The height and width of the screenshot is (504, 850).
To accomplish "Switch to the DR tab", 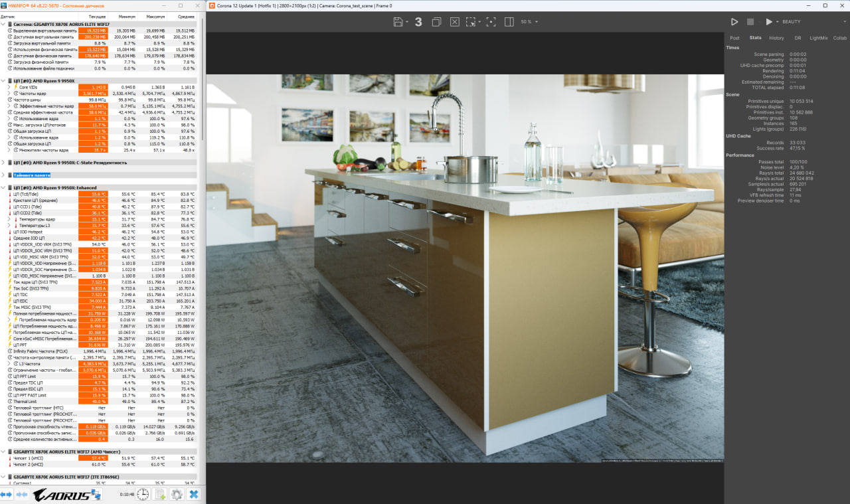I will click(798, 38).
